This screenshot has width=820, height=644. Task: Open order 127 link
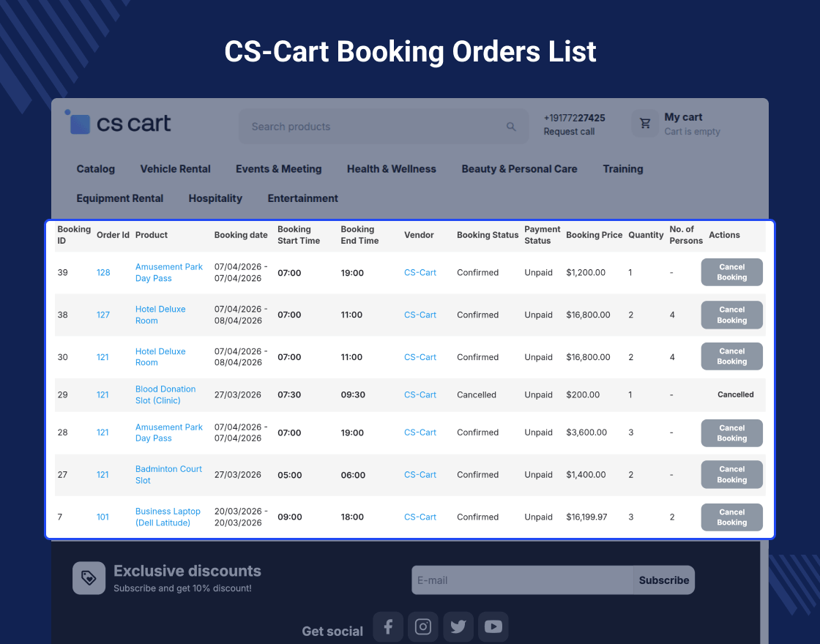(103, 315)
